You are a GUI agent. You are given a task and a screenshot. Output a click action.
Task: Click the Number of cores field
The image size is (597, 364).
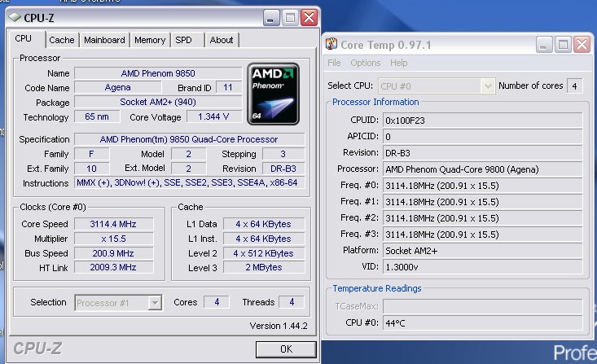pos(574,86)
